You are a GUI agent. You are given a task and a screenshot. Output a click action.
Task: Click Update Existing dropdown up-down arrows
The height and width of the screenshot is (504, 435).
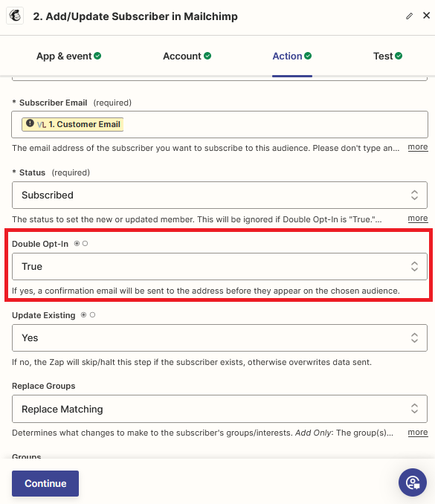(414, 337)
